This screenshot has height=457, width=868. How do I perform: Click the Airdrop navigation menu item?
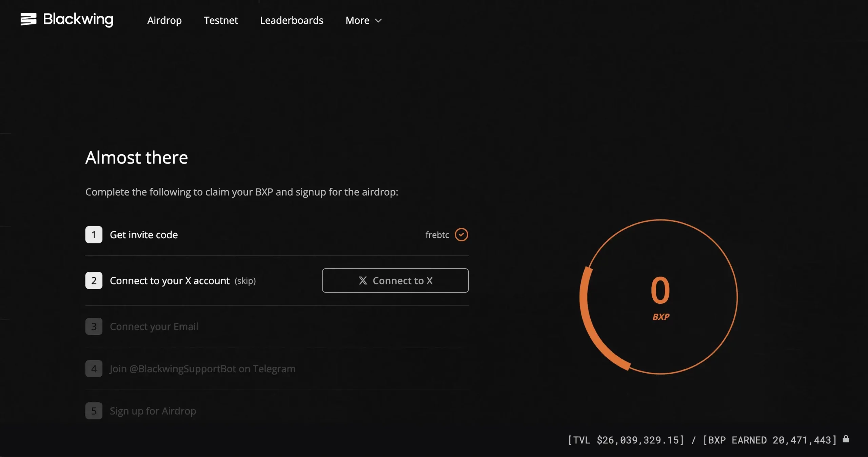pyautogui.click(x=164, y=20)
